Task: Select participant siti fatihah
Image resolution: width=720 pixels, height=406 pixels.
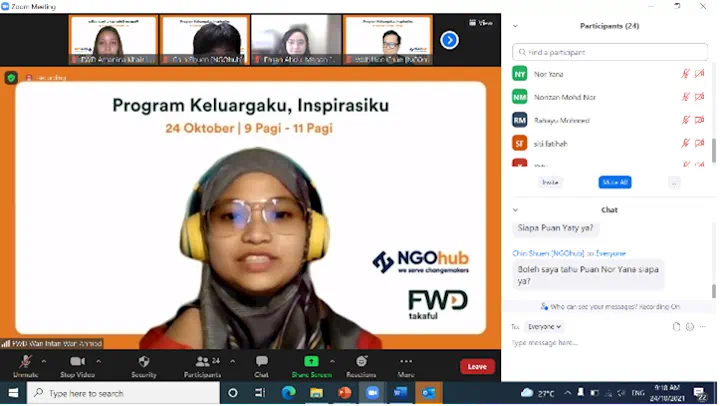Action: (x=609, y=143)
